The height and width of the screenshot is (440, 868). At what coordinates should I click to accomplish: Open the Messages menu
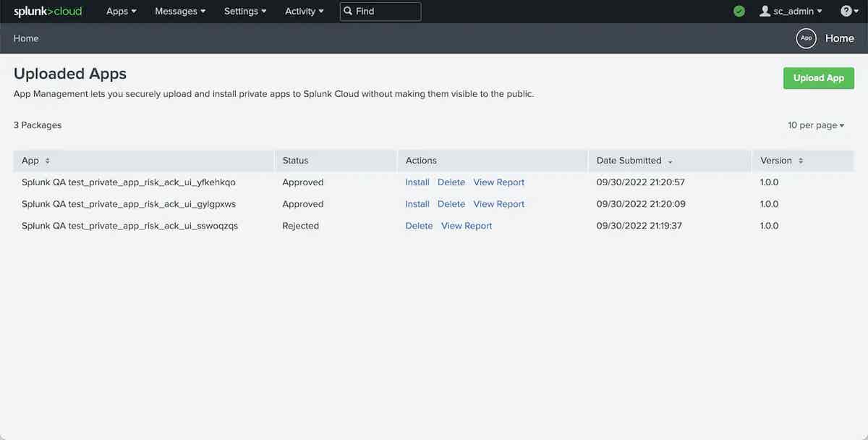(x=180, y=11)
